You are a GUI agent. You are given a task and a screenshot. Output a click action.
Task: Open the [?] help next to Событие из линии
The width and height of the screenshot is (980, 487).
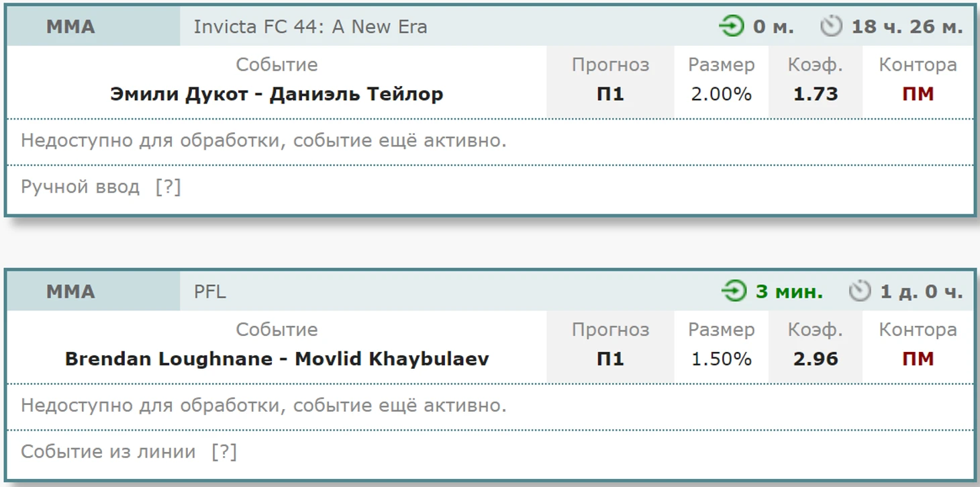click(224, 451)
